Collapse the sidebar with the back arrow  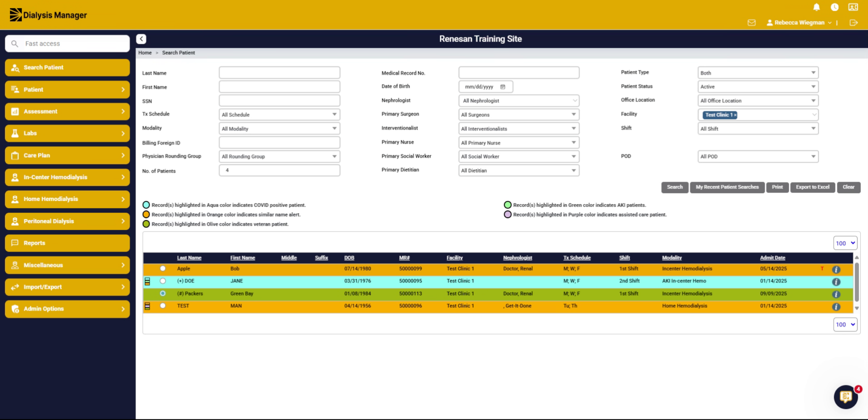(x=141, y=39)
